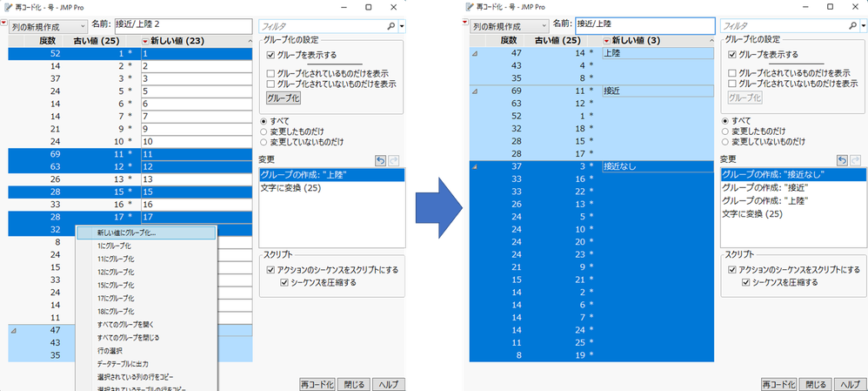The height and width of the screenshot is (391, 868).
Task: Click the 名前 field containing 接近/上陸 2
Action: (x=184, y=25)
